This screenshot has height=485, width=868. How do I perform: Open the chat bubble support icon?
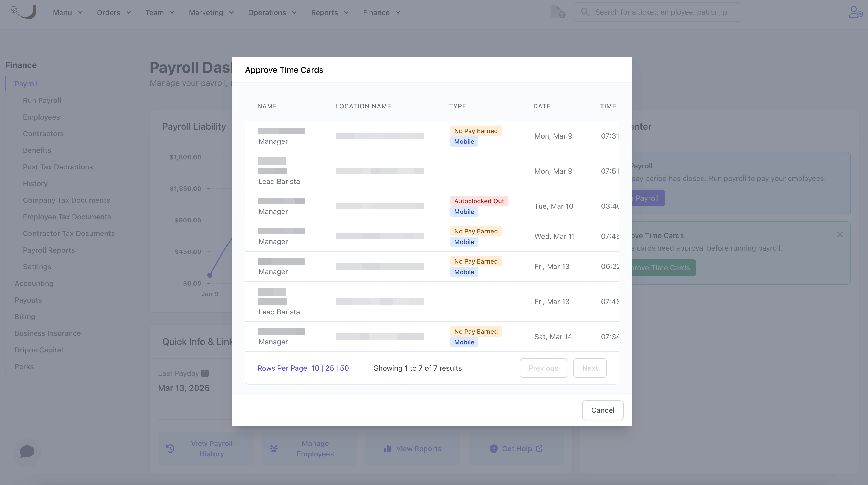coord(27,451)
